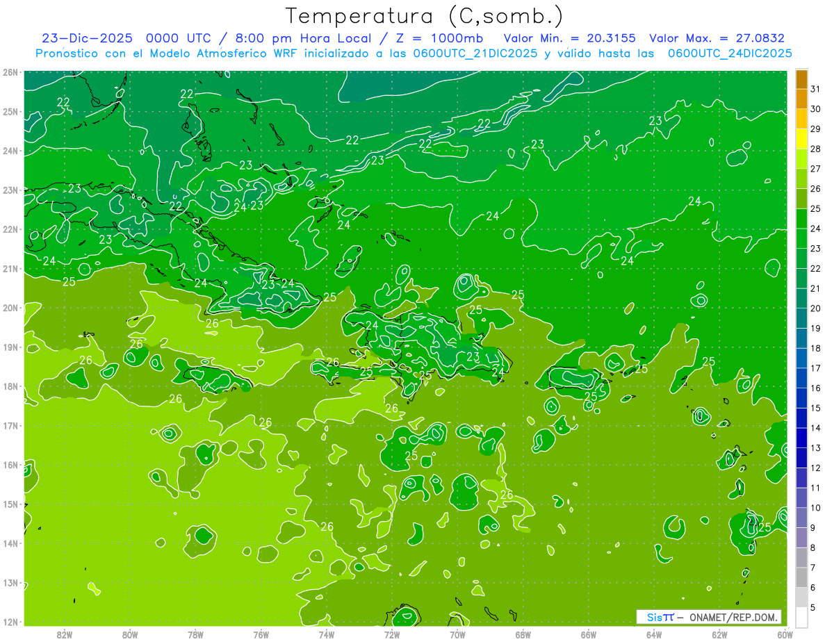Screen dimensions: 834x644
Task: Click the '82W' longitude axis label
Action: click(65, 634)
